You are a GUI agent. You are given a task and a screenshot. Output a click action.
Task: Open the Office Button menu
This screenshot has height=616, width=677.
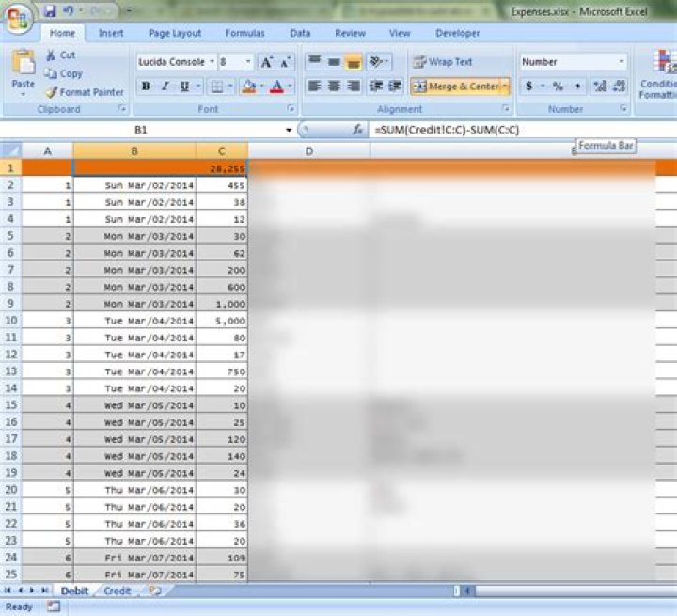pyautogui.click(x=18, y=18)
